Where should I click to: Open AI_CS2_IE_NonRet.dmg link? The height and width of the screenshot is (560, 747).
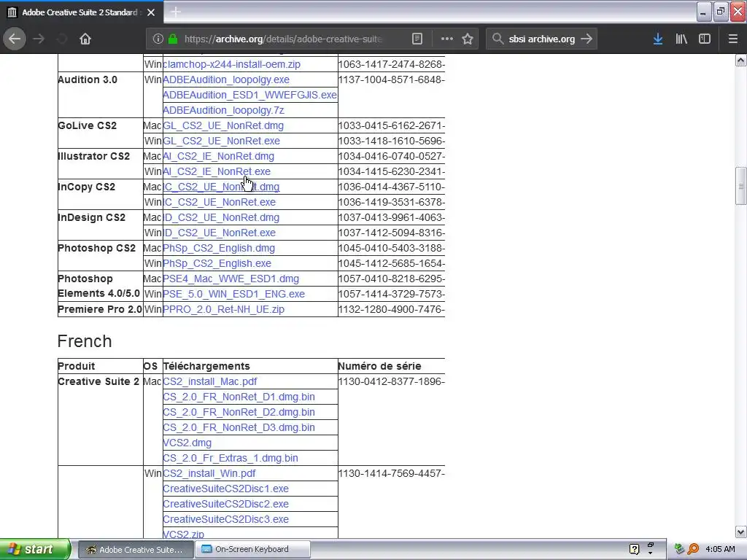(219, 156)
